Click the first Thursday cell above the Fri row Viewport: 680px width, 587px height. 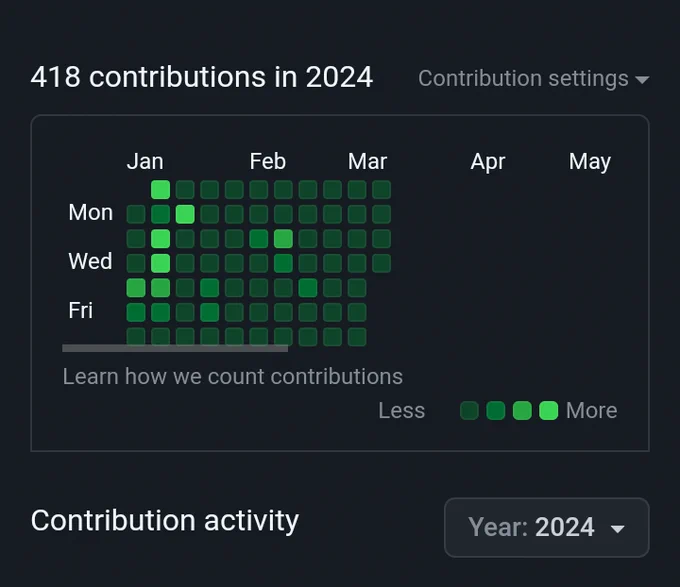point(136,288)
